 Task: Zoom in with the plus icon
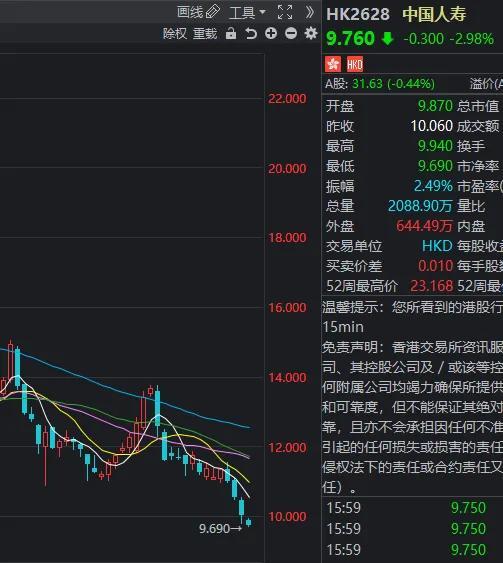271,33
